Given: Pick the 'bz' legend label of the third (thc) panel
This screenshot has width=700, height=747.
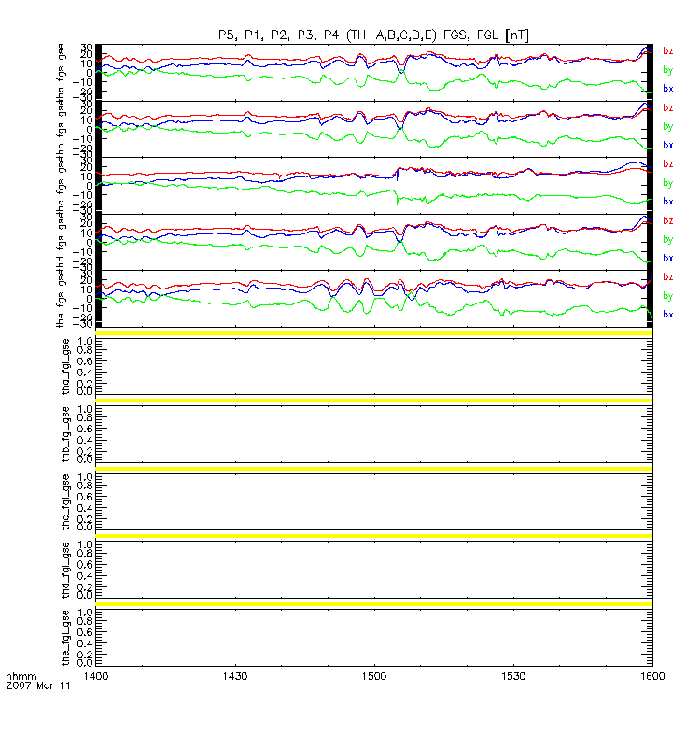Looking at the screenshot, I should click(667, 164).
